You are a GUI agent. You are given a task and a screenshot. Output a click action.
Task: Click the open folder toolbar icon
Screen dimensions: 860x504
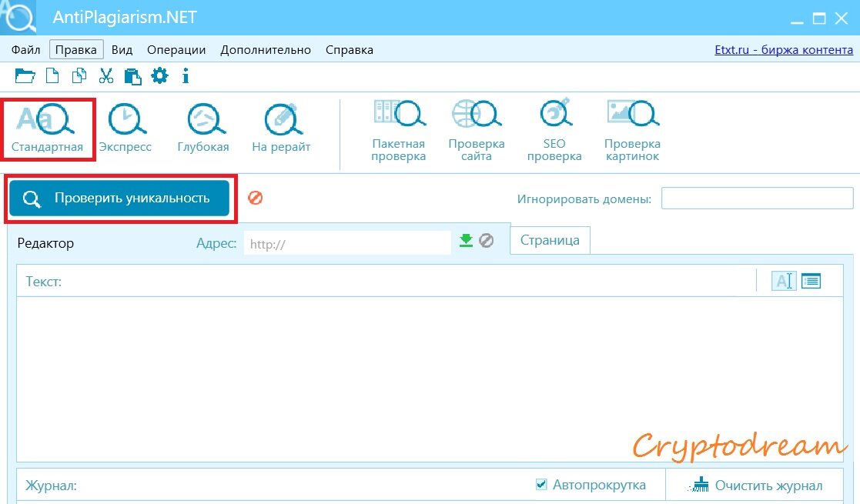pos(25,75)
